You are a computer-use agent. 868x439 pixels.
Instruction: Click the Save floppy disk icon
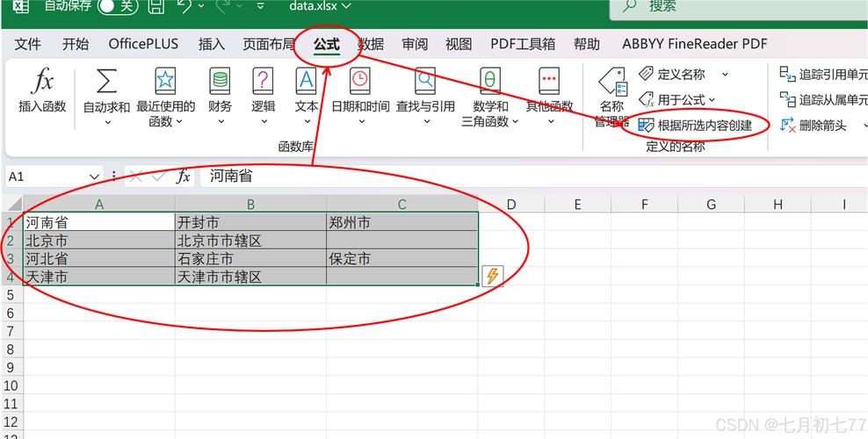pos(156,6)
